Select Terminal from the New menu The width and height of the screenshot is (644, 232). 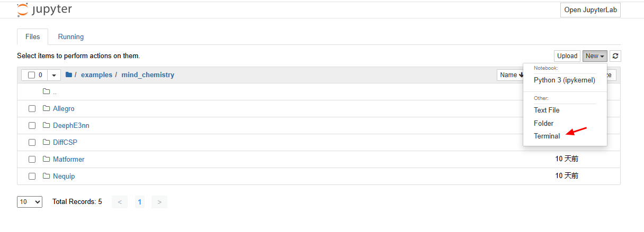547,136
